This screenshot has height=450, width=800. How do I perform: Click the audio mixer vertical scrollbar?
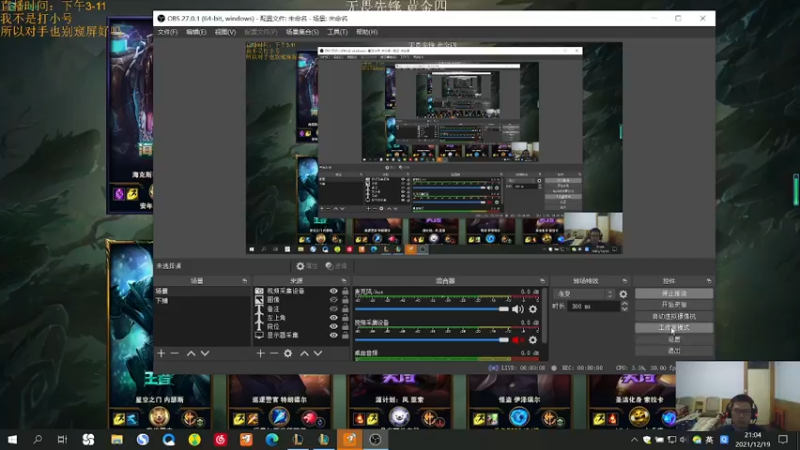pyautogui.click(x=545, y=316)
